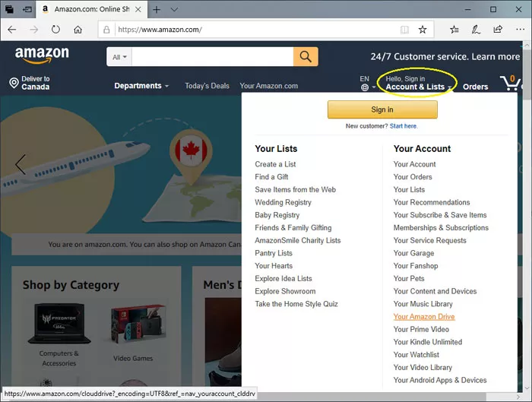Open AmazonSmile Charity Lists
Image resolution: width=532 pixels, height=402 pixels.
pos(298,241)
